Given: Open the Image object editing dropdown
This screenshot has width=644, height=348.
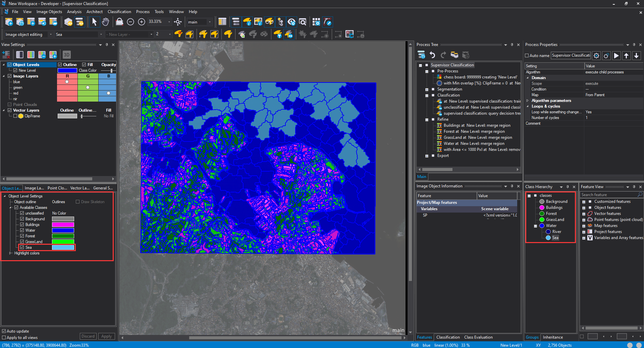Looking at the screenshot, I should point(51,35).
